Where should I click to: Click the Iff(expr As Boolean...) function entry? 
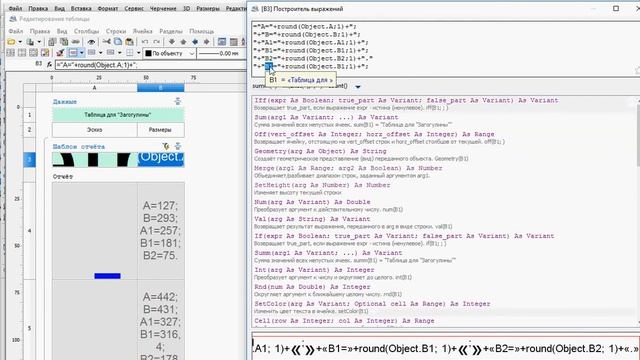click(x=406, y=100)
